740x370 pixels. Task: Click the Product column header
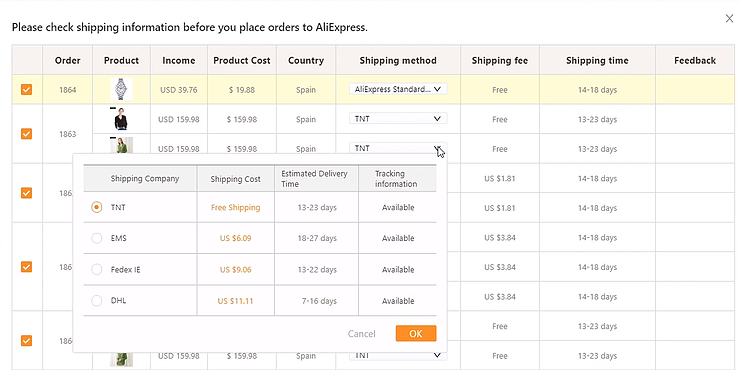(121, 60)
